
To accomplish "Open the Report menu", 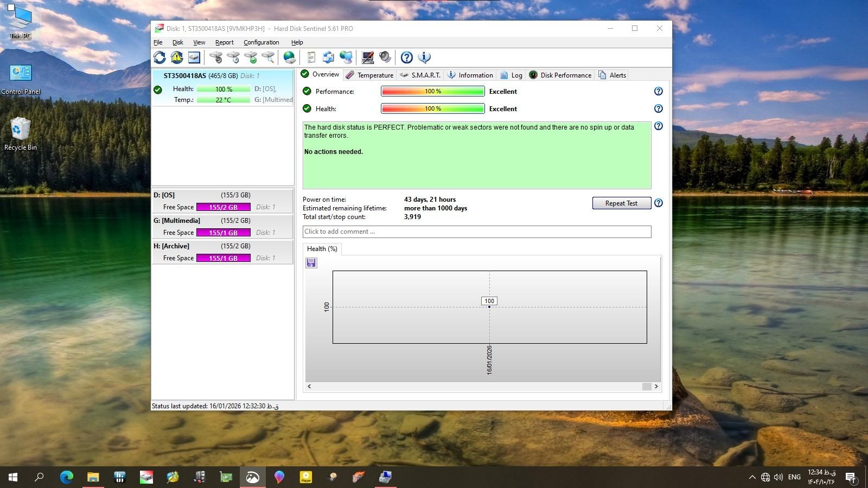I will [224, 42].
